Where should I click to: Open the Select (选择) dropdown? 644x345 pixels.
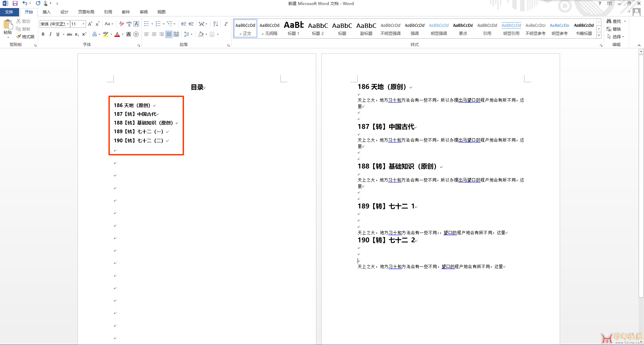(x=616, y=37)
